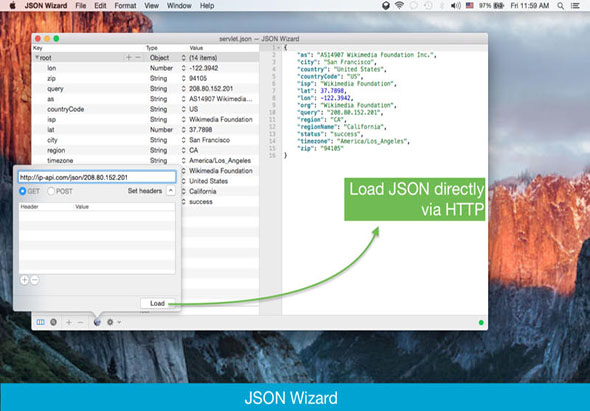Click the globe HTTP load icon
Screen dimensions: 590x411
click(97, 322)
